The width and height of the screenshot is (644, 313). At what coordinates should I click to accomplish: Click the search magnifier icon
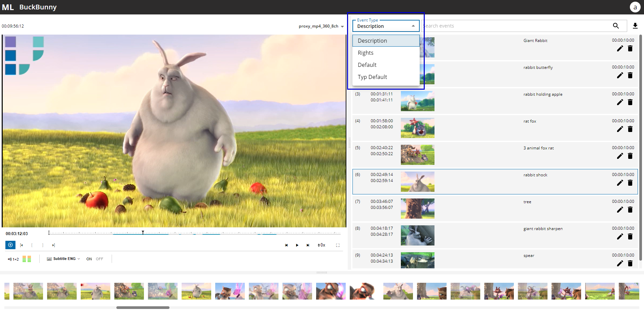616,26
